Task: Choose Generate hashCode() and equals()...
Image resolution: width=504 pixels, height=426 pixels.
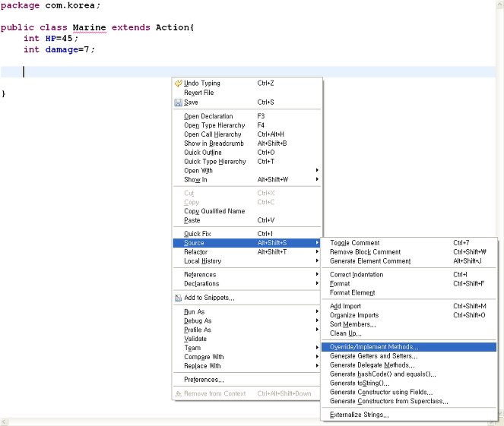Action: [x=409, y=374]
